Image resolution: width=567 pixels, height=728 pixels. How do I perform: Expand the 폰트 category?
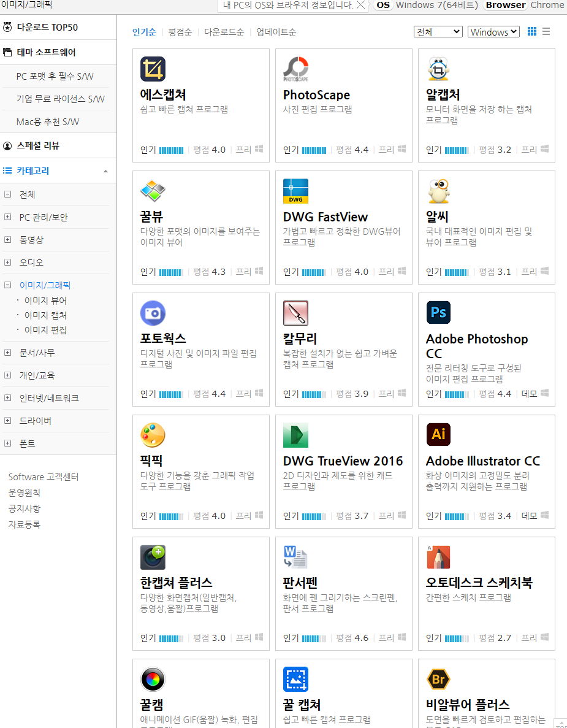click(7, 443)
